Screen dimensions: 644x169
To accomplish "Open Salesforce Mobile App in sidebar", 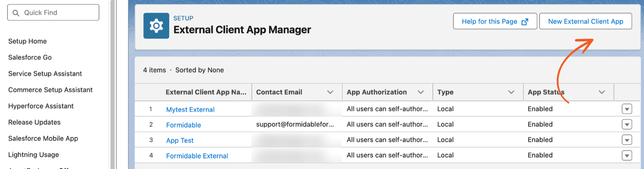I will 43,138.
